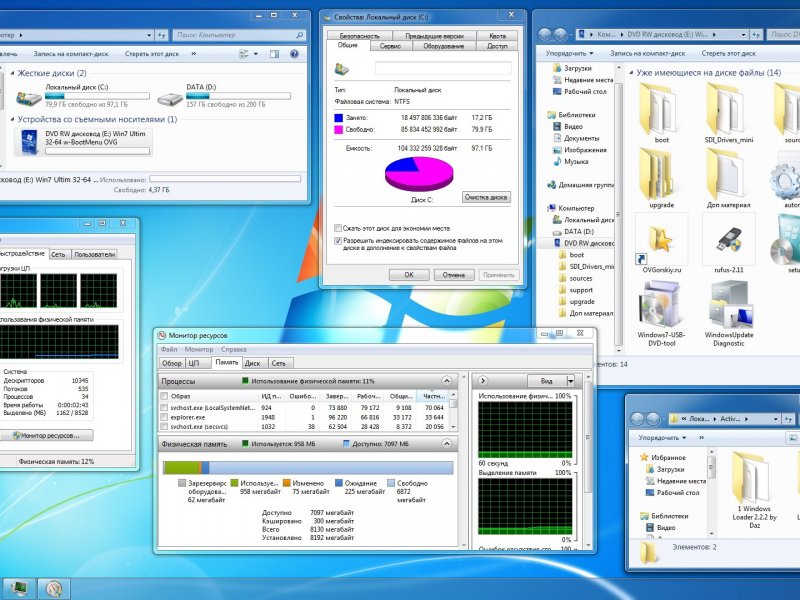This screenshot has height=600, width=800.
Task: Click disk label input field in properties
Action: (443, 68)
